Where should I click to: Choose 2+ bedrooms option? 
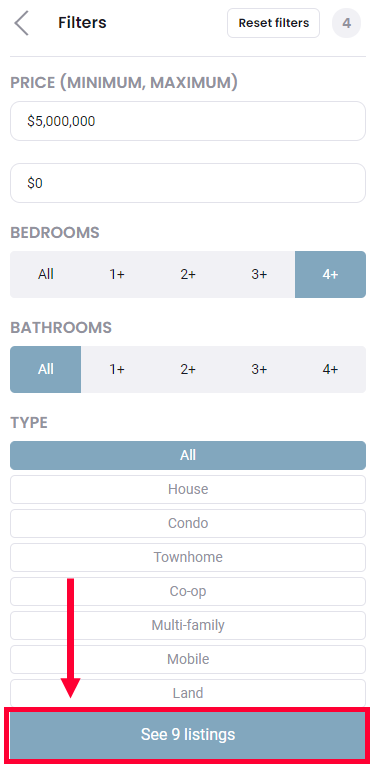(x=188, y=274)
